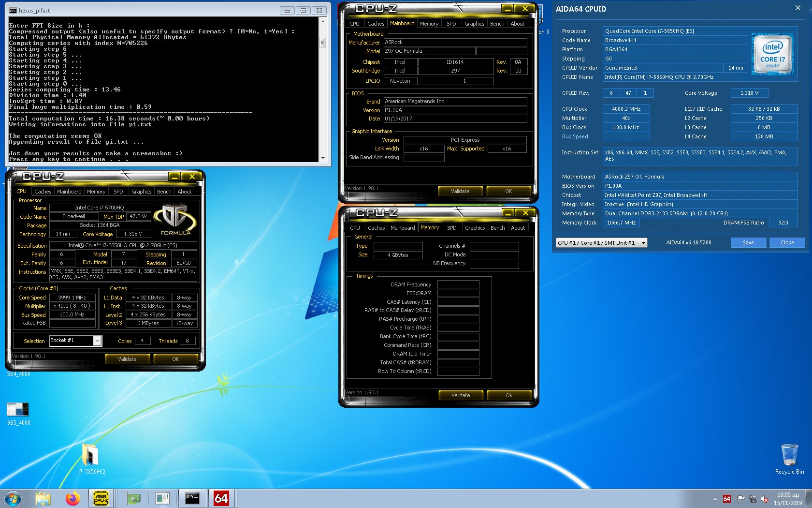Open the CPU #1 / Core #1 dropdown
The height and width of the screenshot is (508, 812).
[602, 243]
